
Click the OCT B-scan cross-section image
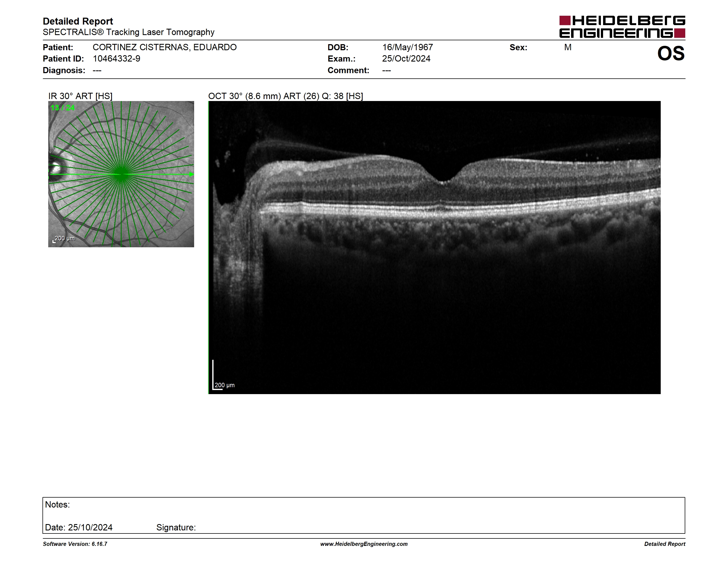pos(434,248)
